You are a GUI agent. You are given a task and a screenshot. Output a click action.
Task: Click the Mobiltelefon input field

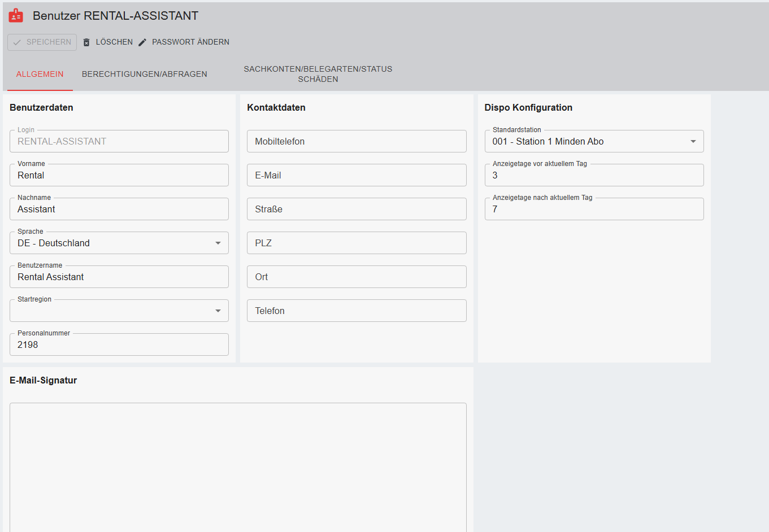point(356,141)
